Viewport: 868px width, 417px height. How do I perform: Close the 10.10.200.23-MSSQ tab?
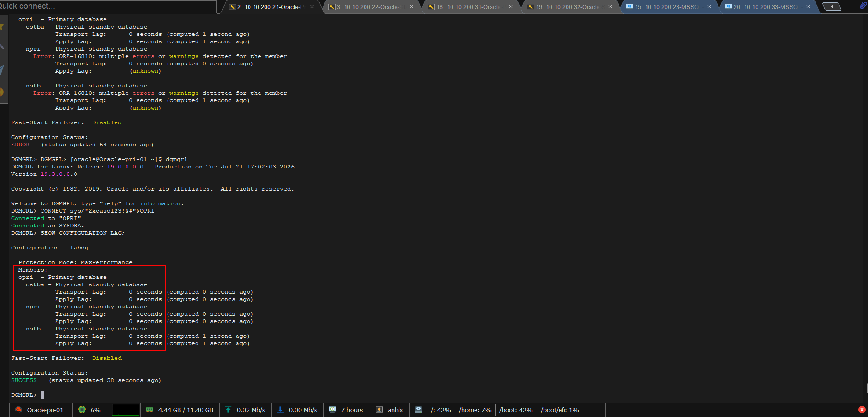(x=709, y=6)
